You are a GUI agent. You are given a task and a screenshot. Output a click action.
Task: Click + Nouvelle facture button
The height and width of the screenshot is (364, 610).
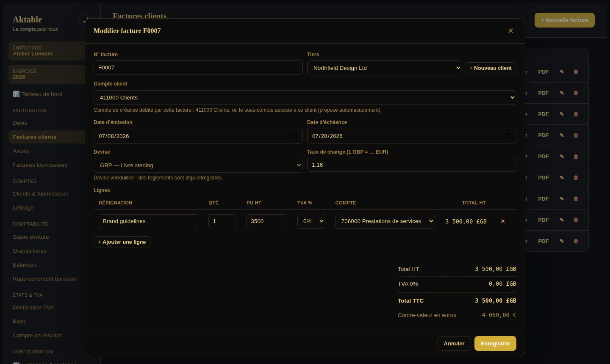point(564,20)
